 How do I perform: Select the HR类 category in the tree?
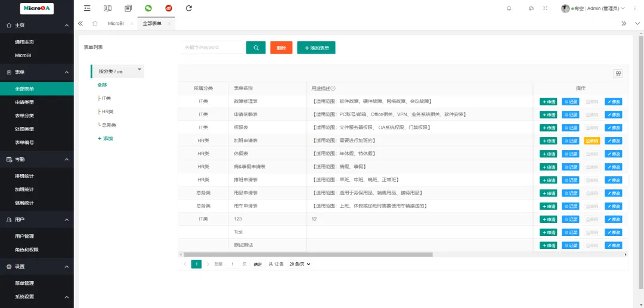tap(107, 111)
